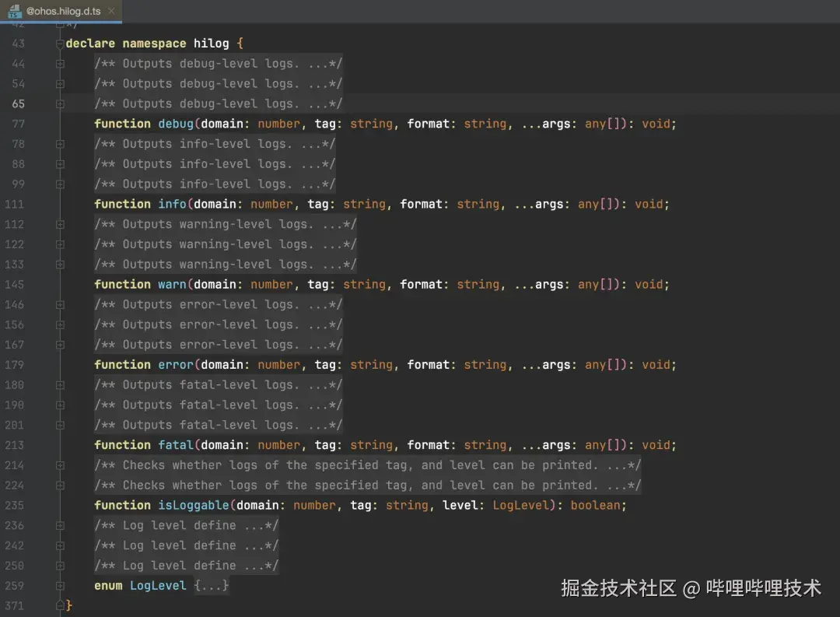Expand the folded Checks comment at line 224
This screenshot has width=840, height=617.
60,486
